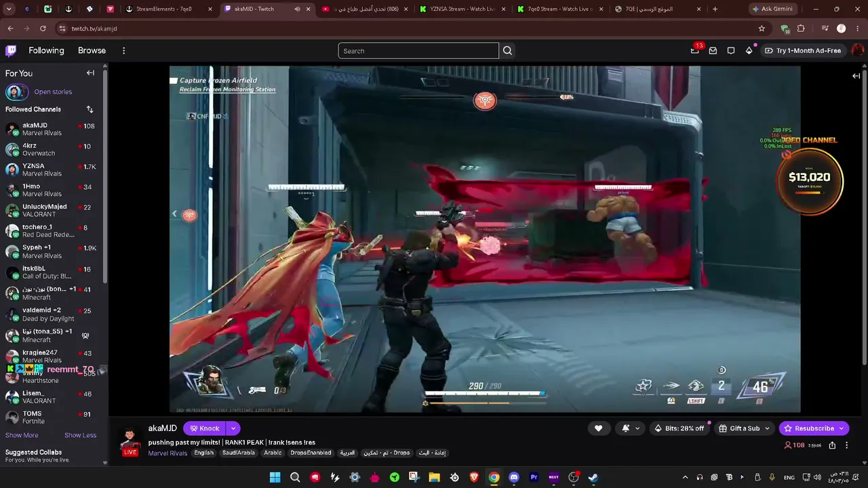Click the akaMJD channel name
Viewport: 868px width, 488px height.
[163, 428]
